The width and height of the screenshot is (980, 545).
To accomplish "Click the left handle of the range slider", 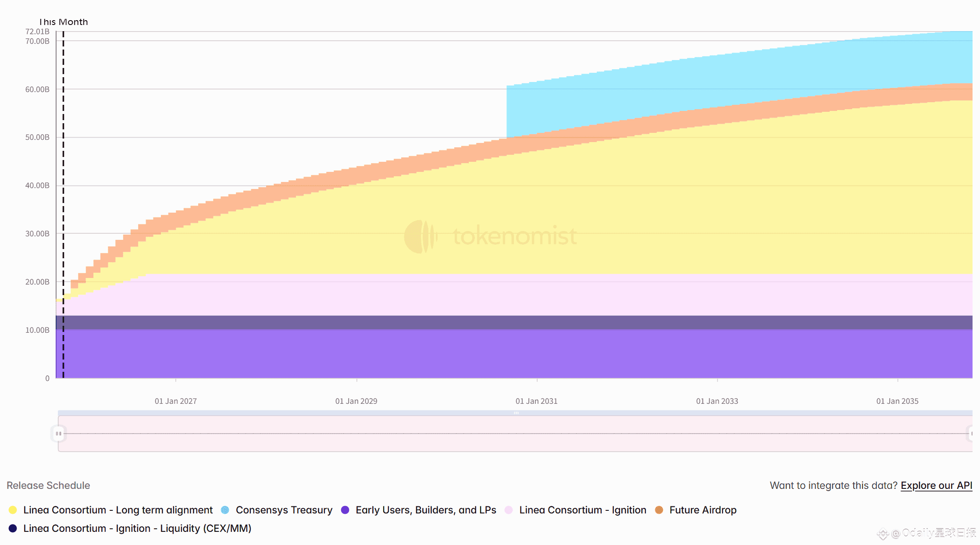I will coord(58,434).
